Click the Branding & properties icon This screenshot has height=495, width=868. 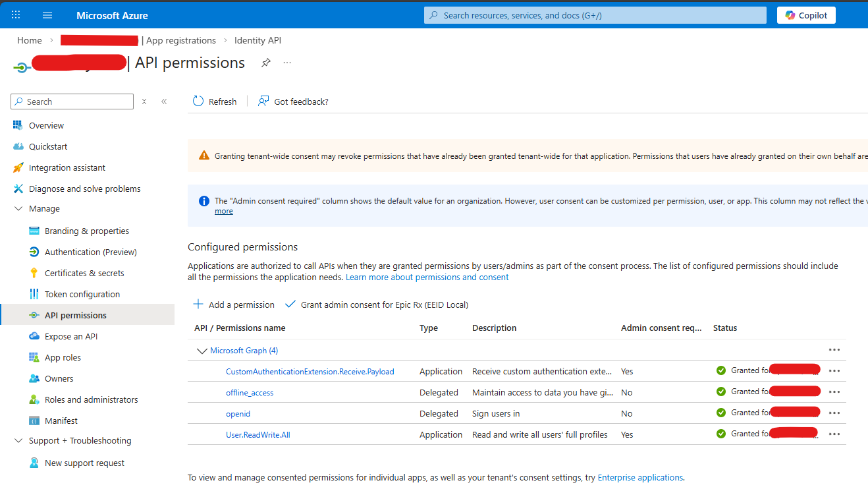click(x=34, y=231)
